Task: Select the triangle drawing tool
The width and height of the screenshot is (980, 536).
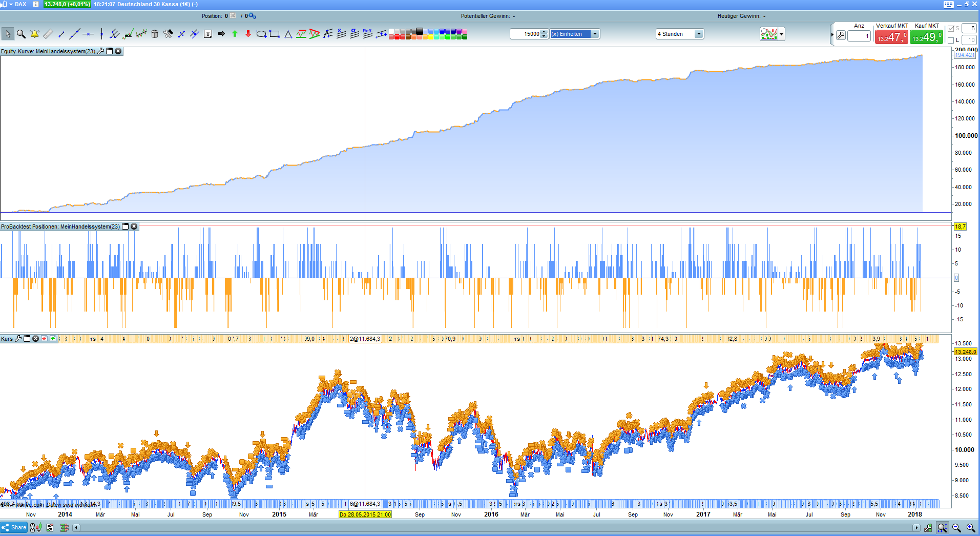Action: click(x=288, y=34)
